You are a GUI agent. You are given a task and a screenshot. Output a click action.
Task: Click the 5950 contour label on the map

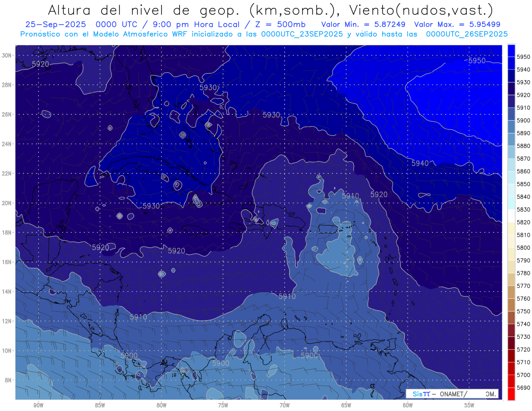[477, 61]
